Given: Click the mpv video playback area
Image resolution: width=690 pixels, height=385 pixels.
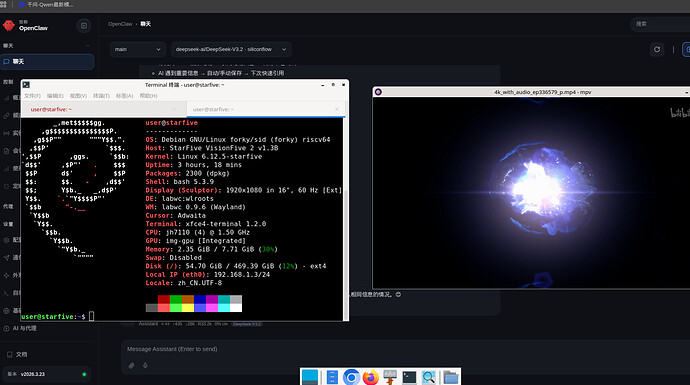Looking at the screenshot, I should (531, 193).
